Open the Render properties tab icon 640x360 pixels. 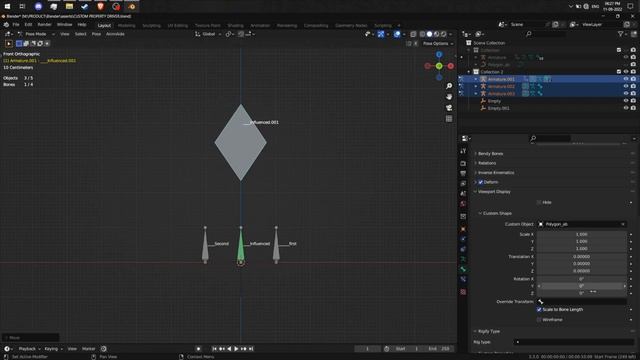(463, 163)
